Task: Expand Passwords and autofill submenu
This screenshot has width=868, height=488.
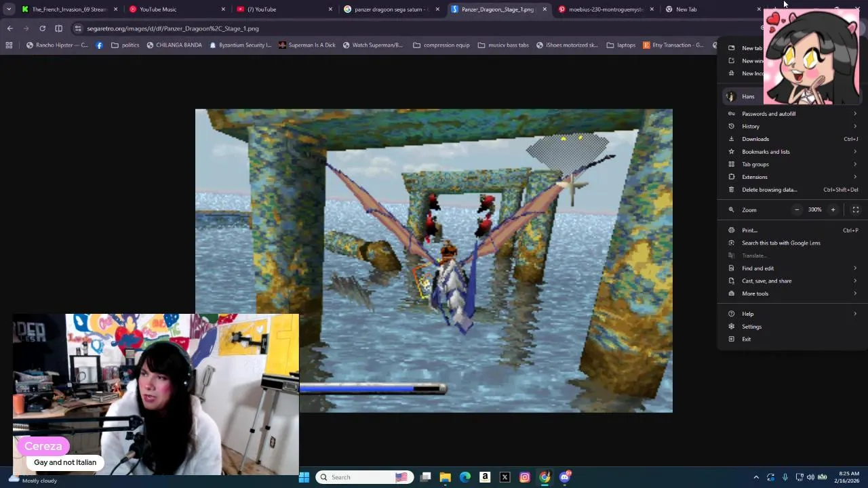Action: 792,114
